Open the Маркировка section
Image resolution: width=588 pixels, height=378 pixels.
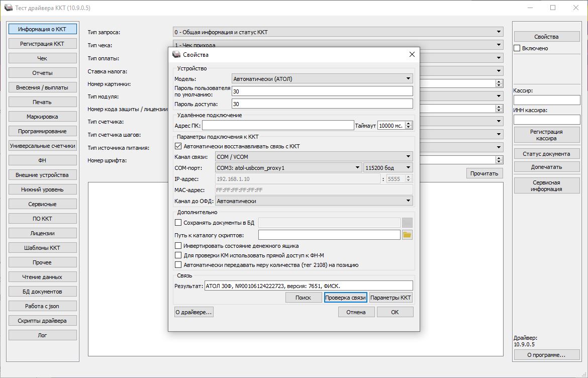(42, 117)
